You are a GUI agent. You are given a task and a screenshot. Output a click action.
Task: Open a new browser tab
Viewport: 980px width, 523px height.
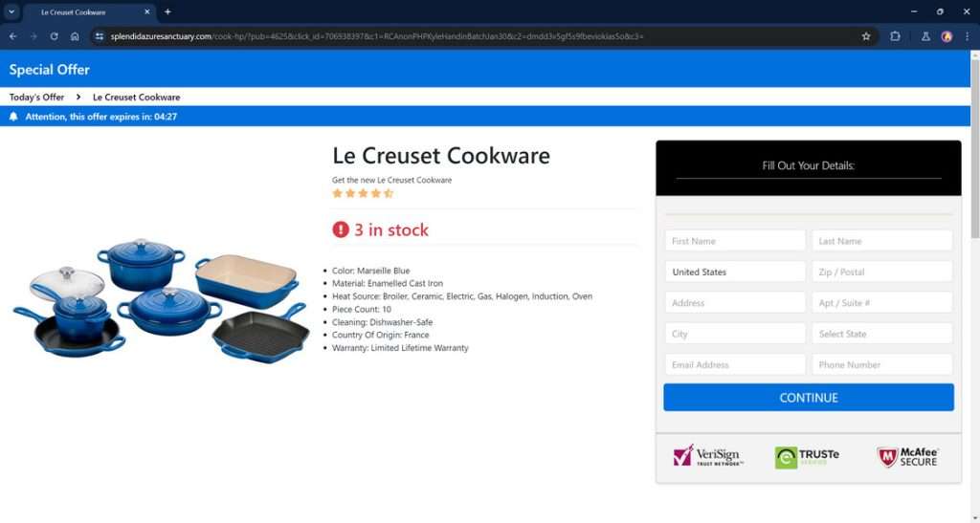[167, 11]
